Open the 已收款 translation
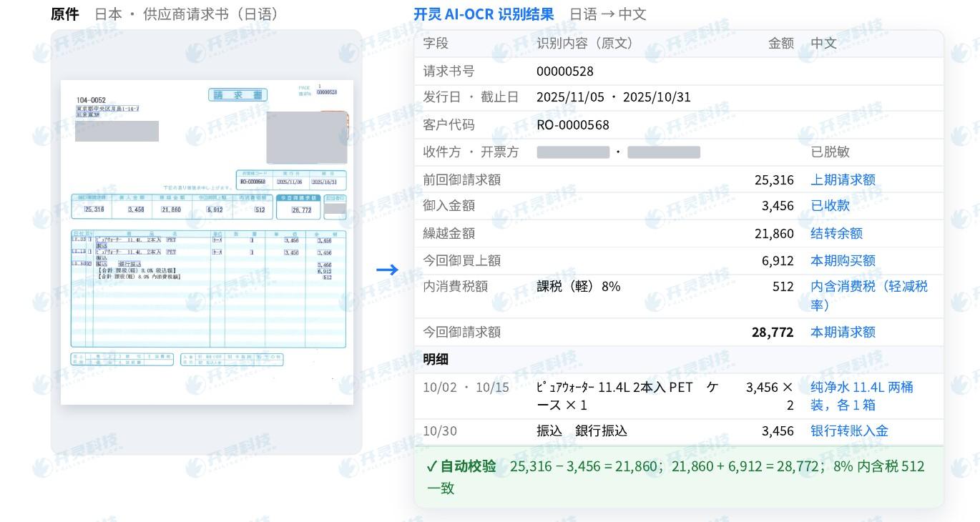Image resolution: width=980 pixels, height=522 pixels. [x=830, y=205]
